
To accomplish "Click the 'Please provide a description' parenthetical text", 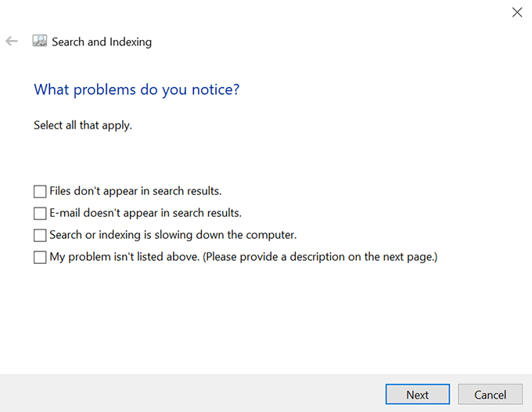I will click(x=321, y=256).
